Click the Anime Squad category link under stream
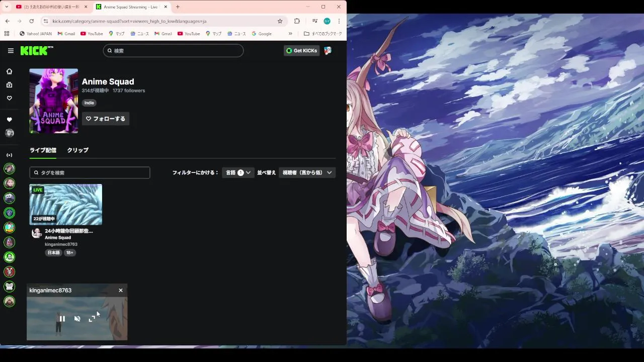Image resolution: width=644 pixels, height=362 pixels. pyautogui.click(x=58, y=238)
